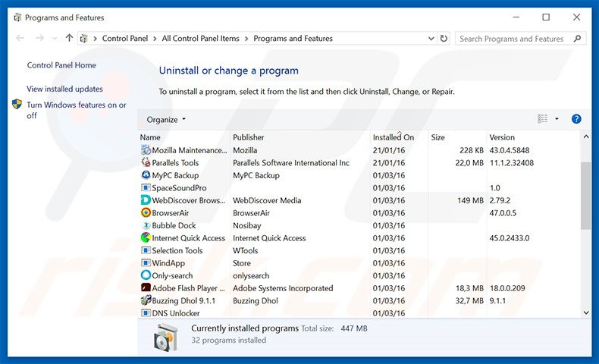
Task: Expand the view options dropdown arrow
Action: click(557, 119)
